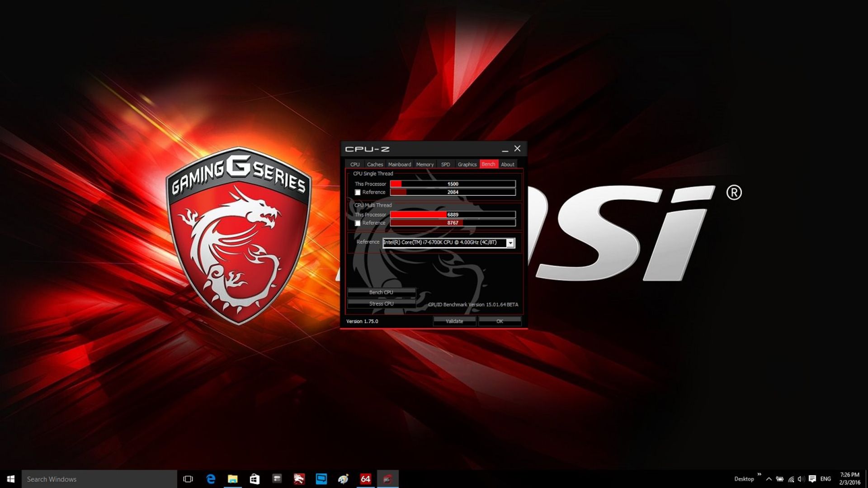Open the Desktop toolbar label
Image resolution: width=868 pixels, height=488 pixels.
tap(744, 479)
